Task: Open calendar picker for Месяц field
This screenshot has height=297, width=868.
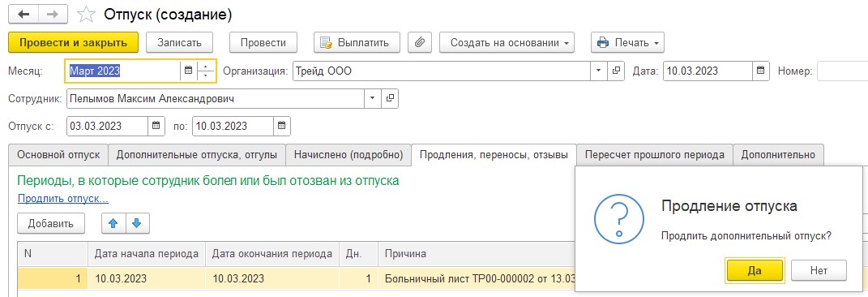Action: coord(188,71)
